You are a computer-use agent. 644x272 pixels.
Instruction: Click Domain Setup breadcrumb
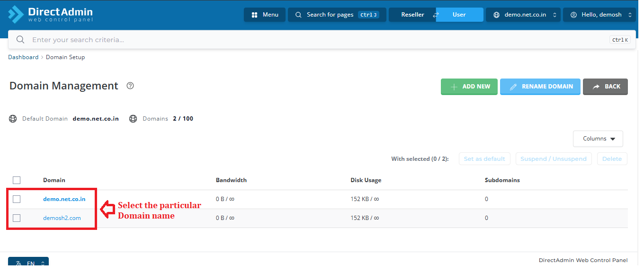65,57
